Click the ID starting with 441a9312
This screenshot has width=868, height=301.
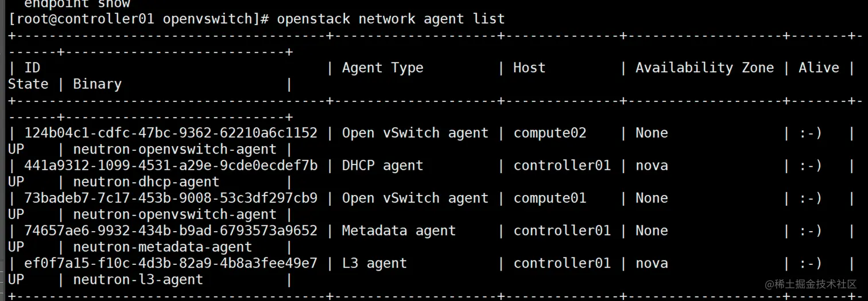click(x=170, y=166)
